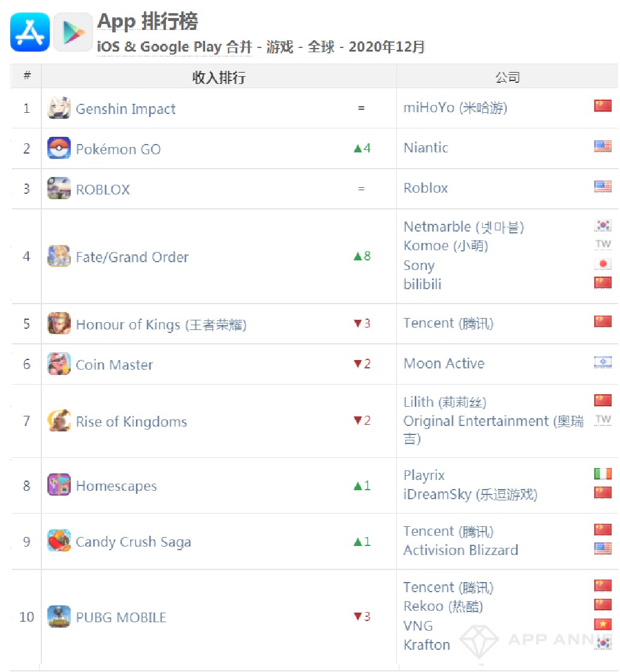Open the Activision Blizzard company link
620x672 pixels.
(x=461, y=550)
